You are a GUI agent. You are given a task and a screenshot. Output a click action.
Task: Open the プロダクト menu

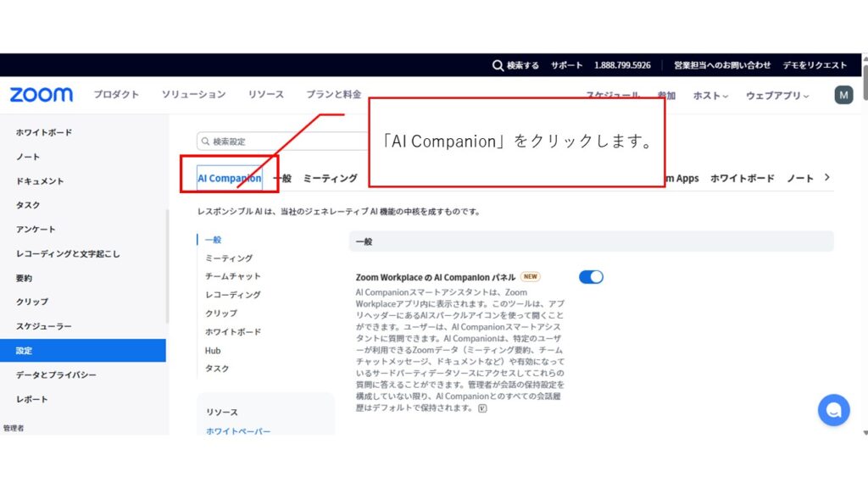click(116, 95)
